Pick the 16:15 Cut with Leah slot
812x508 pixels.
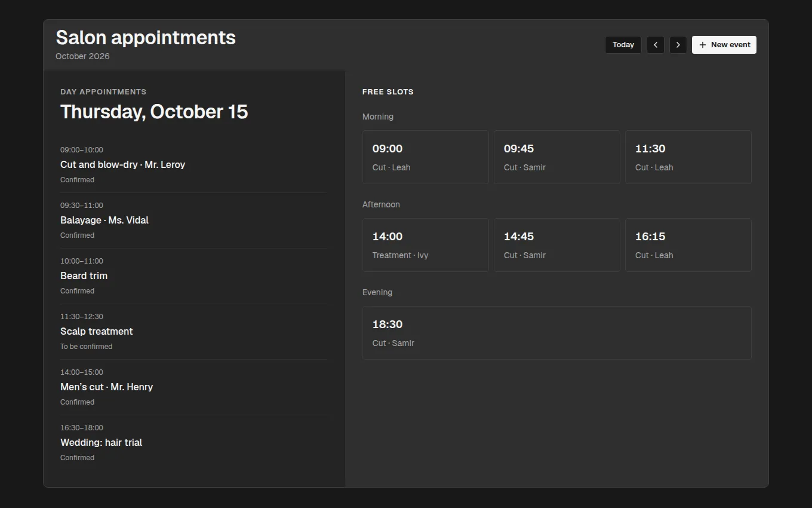(x=688, y=245)
